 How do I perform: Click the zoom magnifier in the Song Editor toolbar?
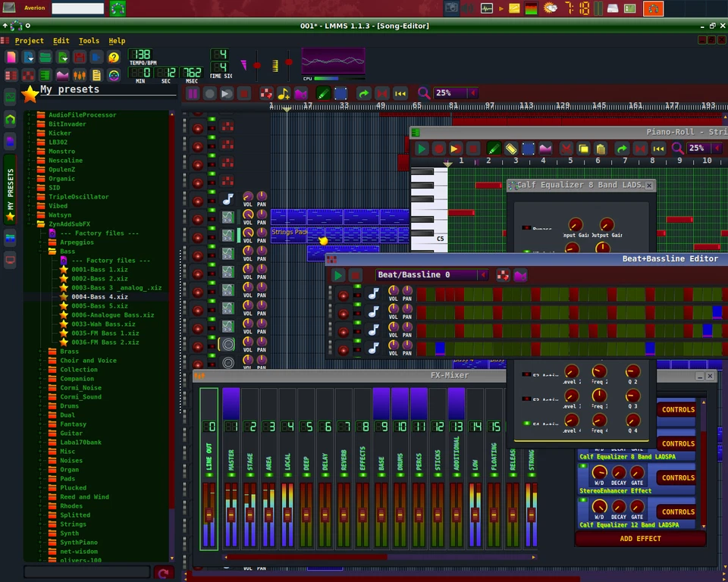click(x=424, y=93)
